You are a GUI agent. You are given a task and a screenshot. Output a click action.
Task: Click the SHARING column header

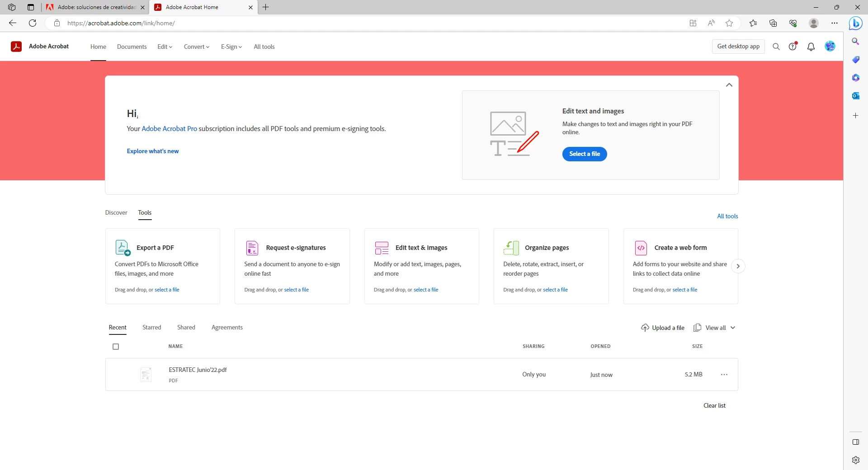point(533,346)
